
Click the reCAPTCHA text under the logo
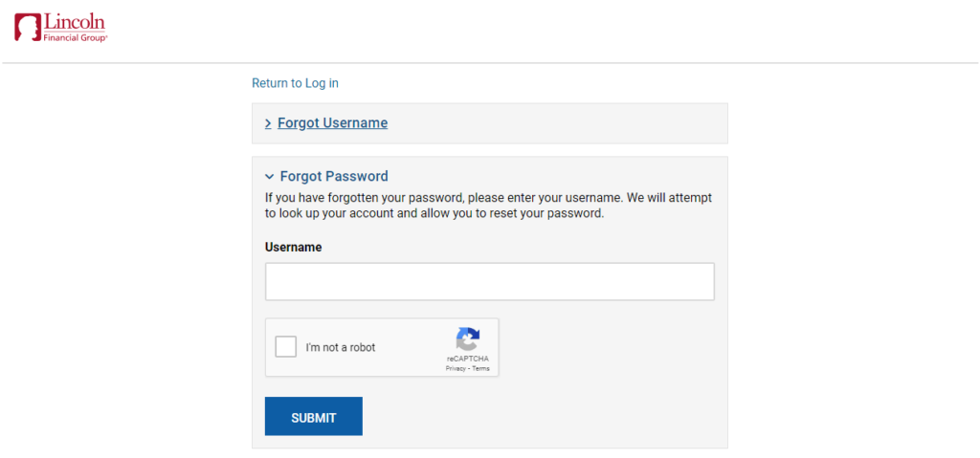467,359
